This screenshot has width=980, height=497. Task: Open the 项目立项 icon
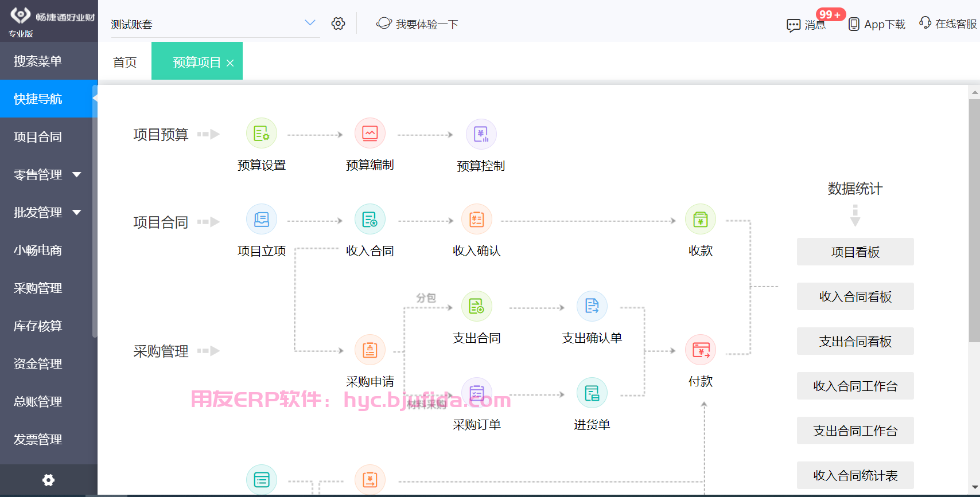tap(262, 219)
